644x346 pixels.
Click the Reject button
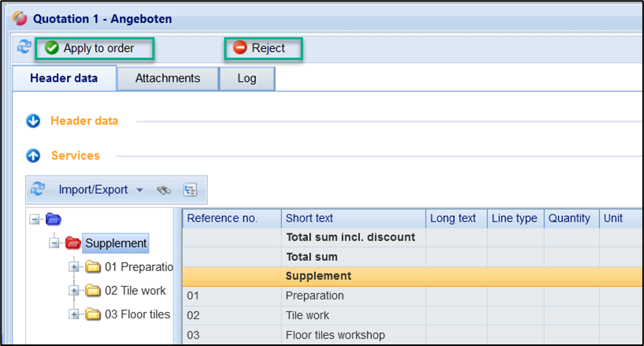(264, 48)
